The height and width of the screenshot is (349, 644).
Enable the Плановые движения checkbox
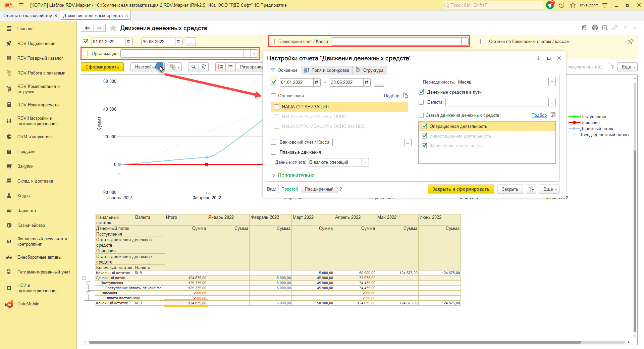(x=274, y=152)
